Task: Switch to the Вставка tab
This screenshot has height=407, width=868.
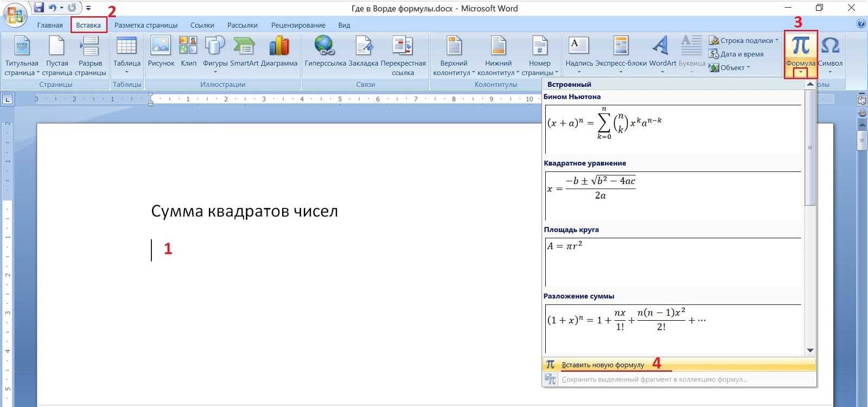Action: [x=88, y=25]
